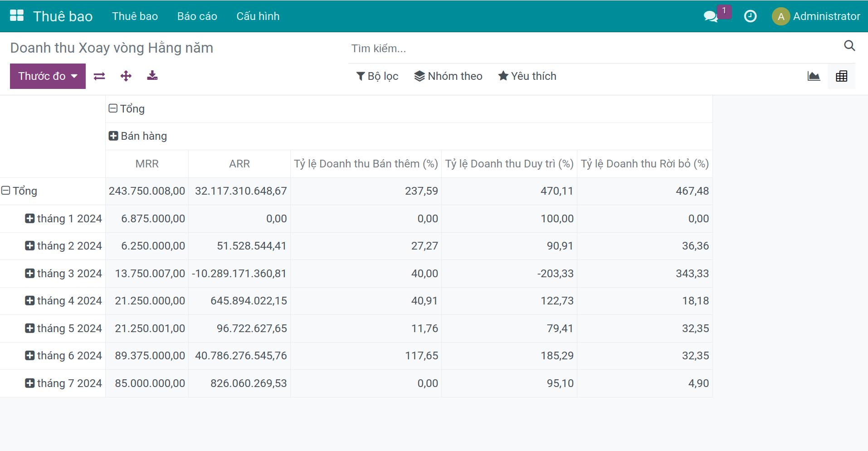Open the Báo cáo menu
The height and width of the screenshot is (451, 868).
[x=197, y=16]
